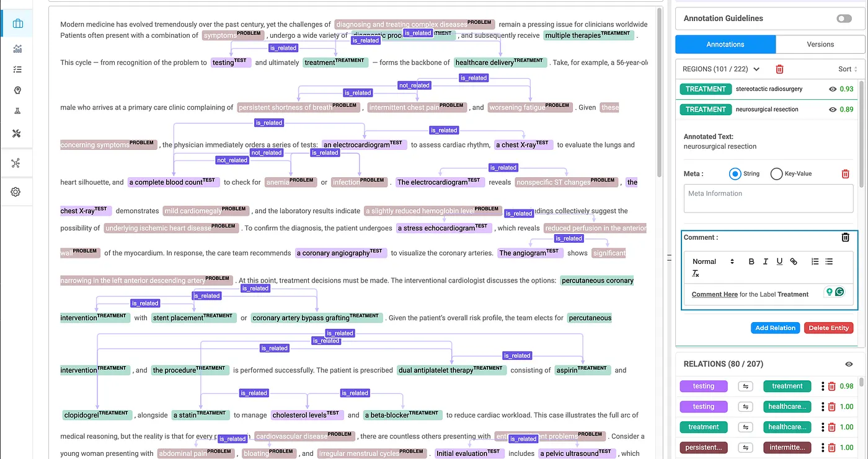The image size is (868, 459).
Task: Click the crossed tools icon in sidebar
Action: click(17, 133)
